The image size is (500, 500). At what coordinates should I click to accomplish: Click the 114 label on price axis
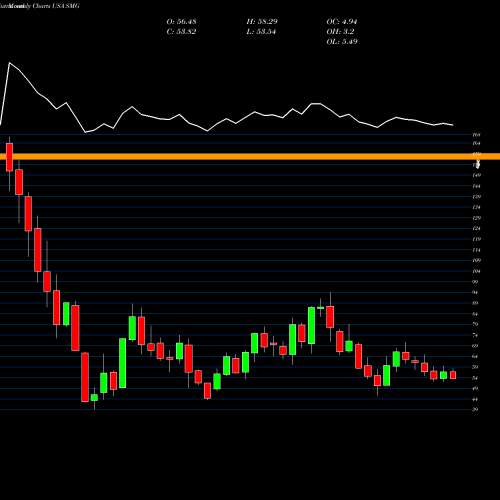click(x=476, y=250)
